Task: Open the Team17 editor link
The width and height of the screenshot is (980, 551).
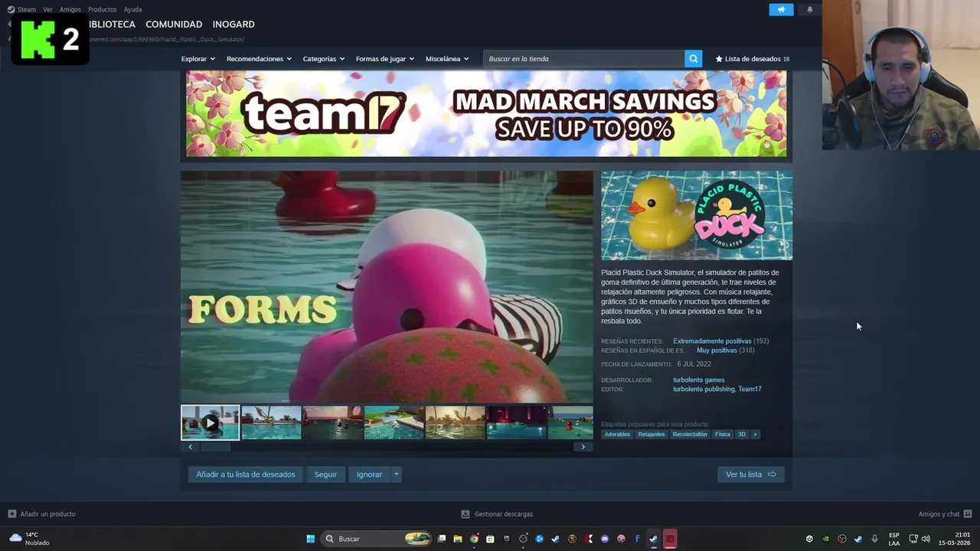Action: tap(750, 390)
